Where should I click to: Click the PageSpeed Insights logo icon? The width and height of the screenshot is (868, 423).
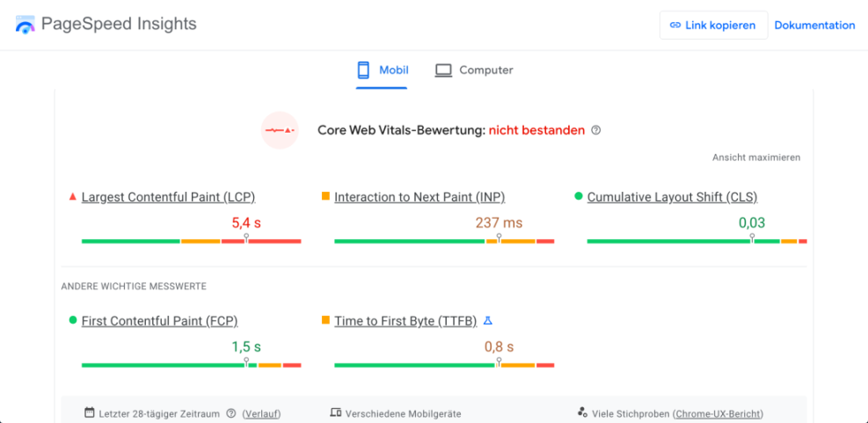26,25
